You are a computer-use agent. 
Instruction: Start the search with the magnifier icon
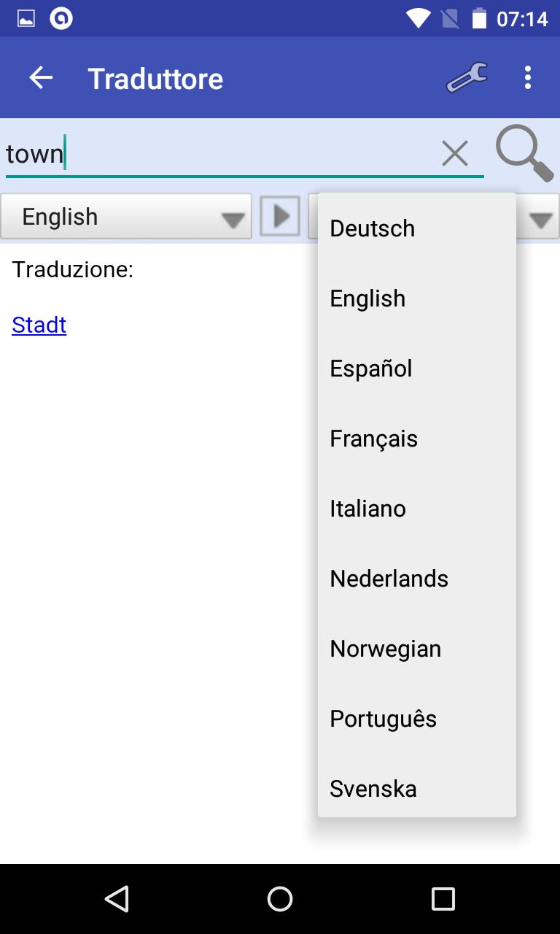[523, 153]
